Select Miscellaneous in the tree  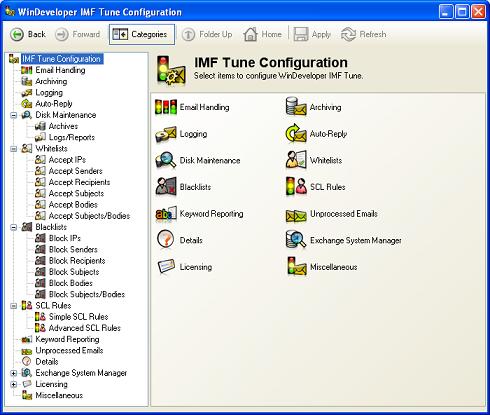[x=59, y=395]
